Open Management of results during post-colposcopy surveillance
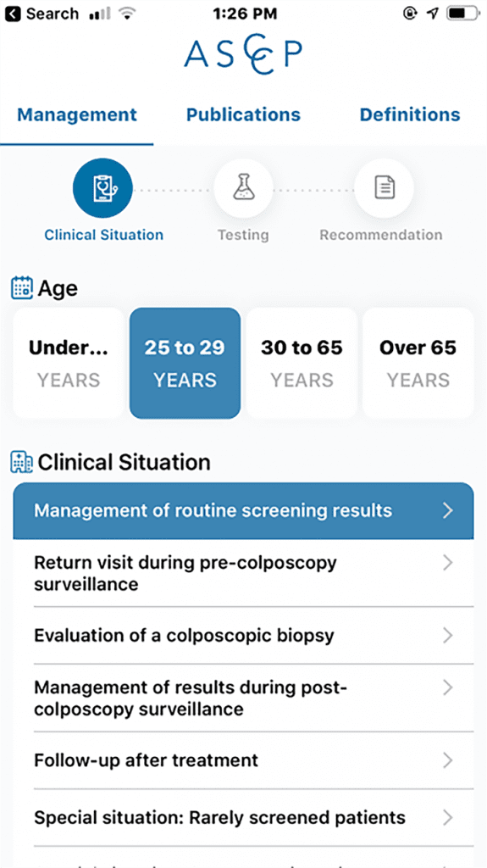 (244, 698)
